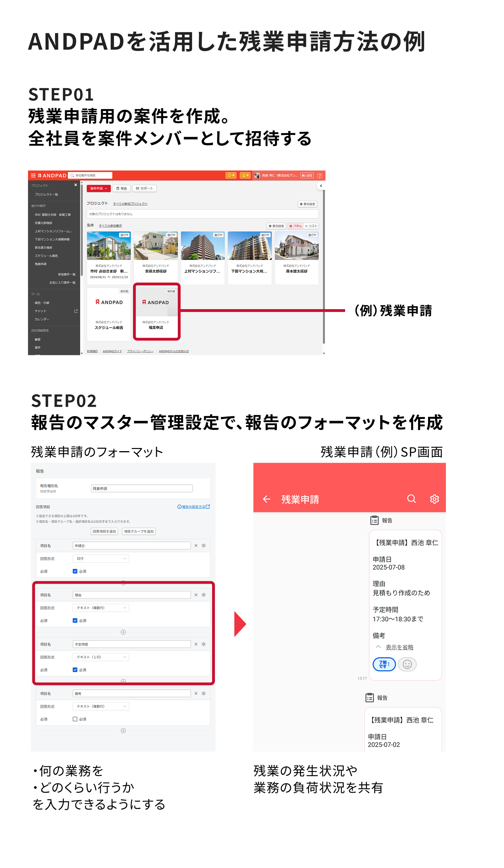
Task: Toggle 必須 checkbox for 予定時間
Action: (x=75, y=670)
